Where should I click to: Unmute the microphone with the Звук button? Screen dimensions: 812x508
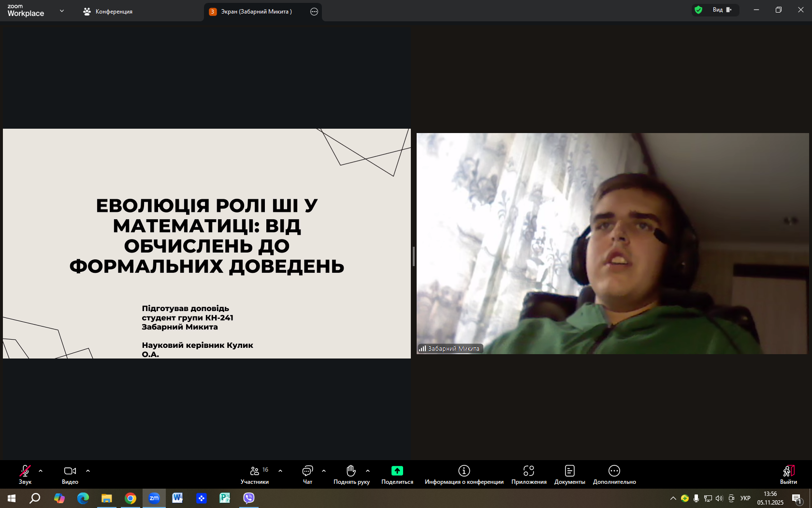[x=25, y=474]
